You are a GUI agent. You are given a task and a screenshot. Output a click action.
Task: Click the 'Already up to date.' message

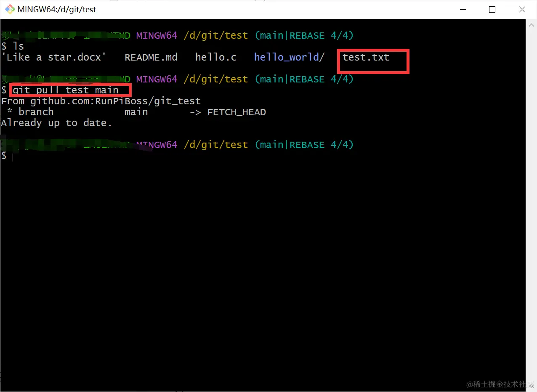pyautogui.click(x=57, y=123)
